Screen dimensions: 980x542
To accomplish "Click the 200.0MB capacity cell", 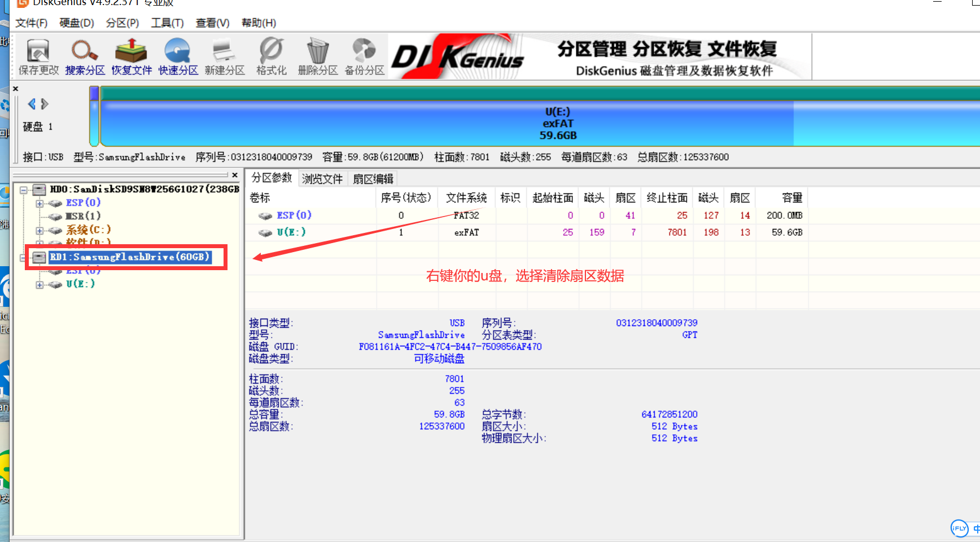I will [x=785, y=215].
